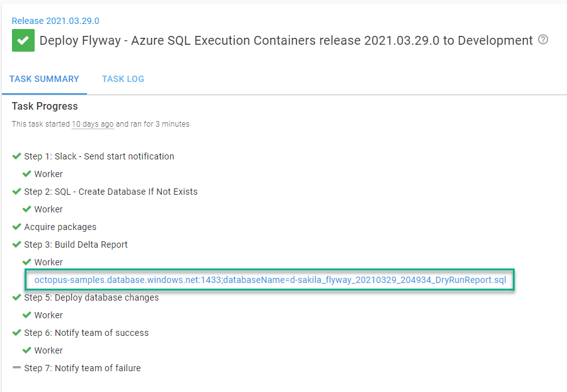
Task: Expand the Step 3 Build Delta Report step
Action: 76,244
